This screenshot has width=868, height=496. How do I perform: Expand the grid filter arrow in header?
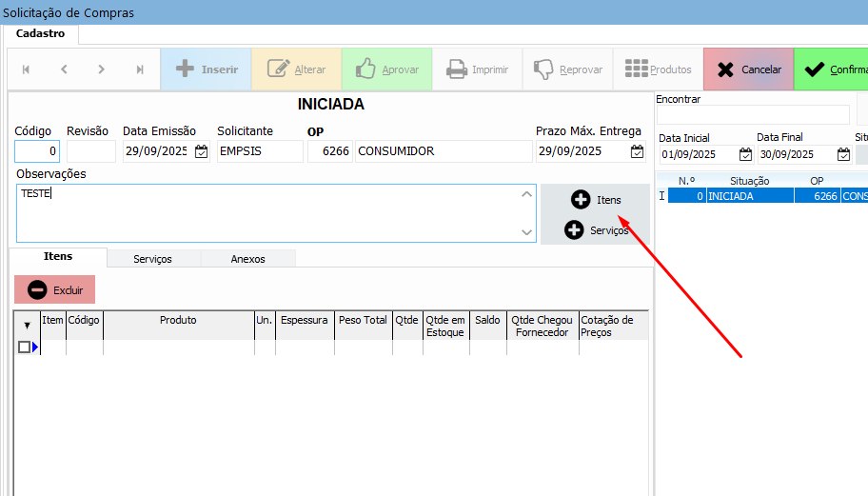click(x=26, y=325)
